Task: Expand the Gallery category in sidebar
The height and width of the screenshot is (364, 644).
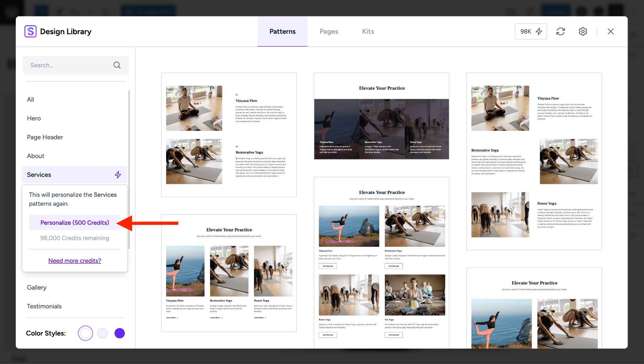Action: coord(37,287)
